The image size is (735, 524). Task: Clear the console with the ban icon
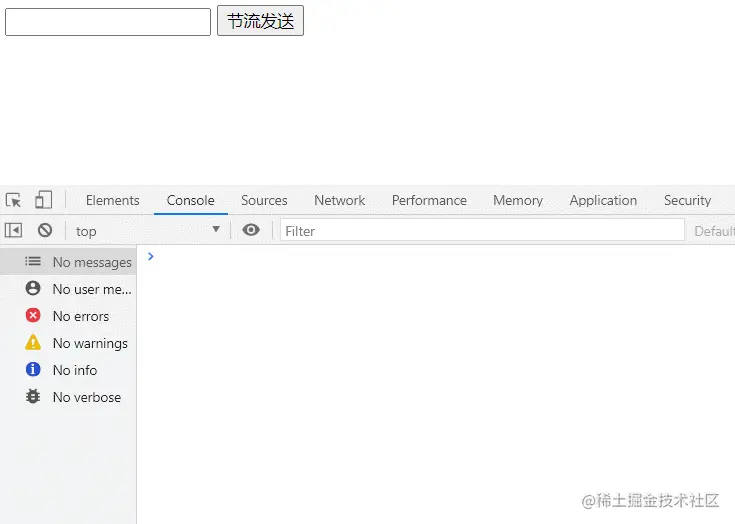point(45,230)
